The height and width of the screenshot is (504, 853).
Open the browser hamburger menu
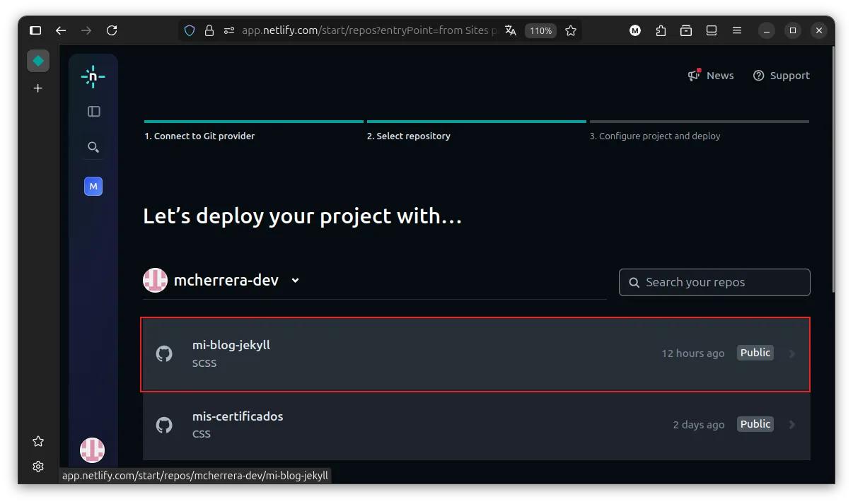[737, 30]
